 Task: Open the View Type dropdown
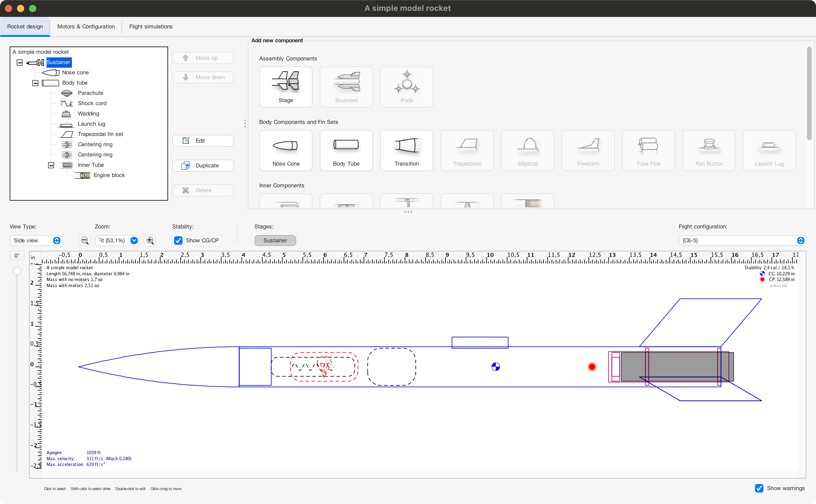(x=36, y=240)
